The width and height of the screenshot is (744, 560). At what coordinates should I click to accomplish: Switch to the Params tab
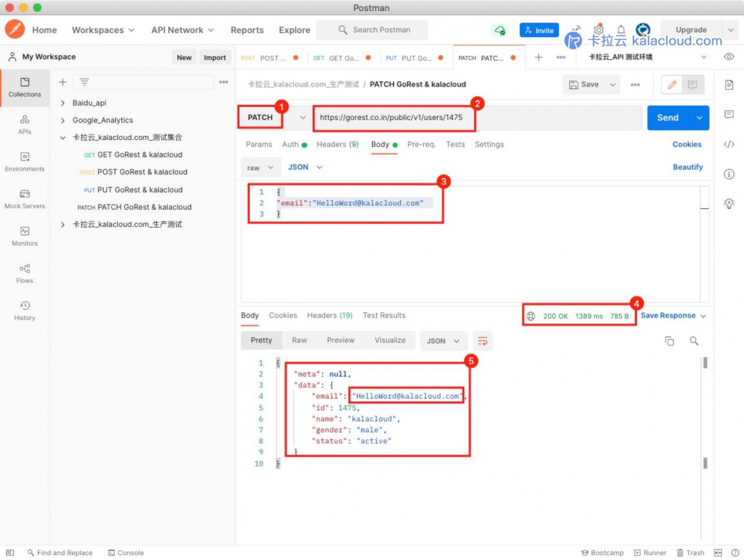[259, 145]
